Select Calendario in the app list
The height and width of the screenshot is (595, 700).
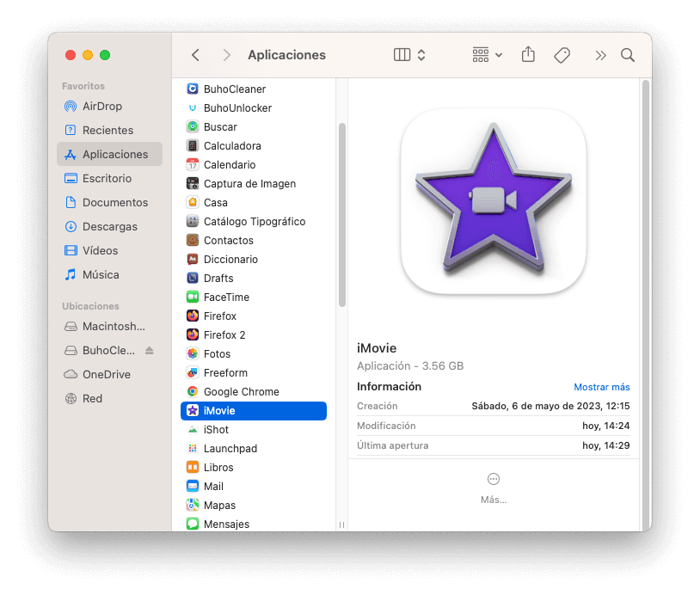click(229, 164)
